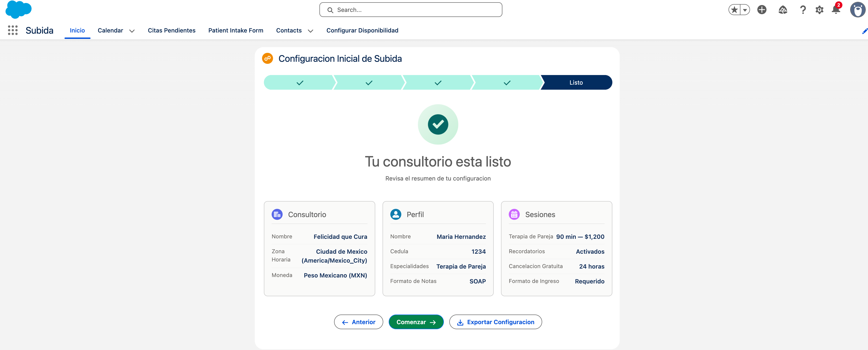The image size is (868, 350).
Task: Go to the Inicio tab
Action: tap(77, 30)
